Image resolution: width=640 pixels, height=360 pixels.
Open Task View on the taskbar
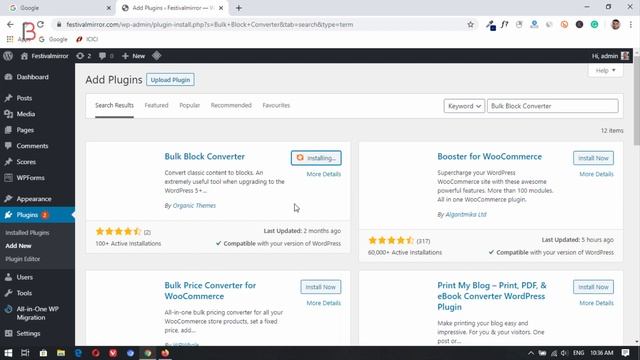click(25, 353)
